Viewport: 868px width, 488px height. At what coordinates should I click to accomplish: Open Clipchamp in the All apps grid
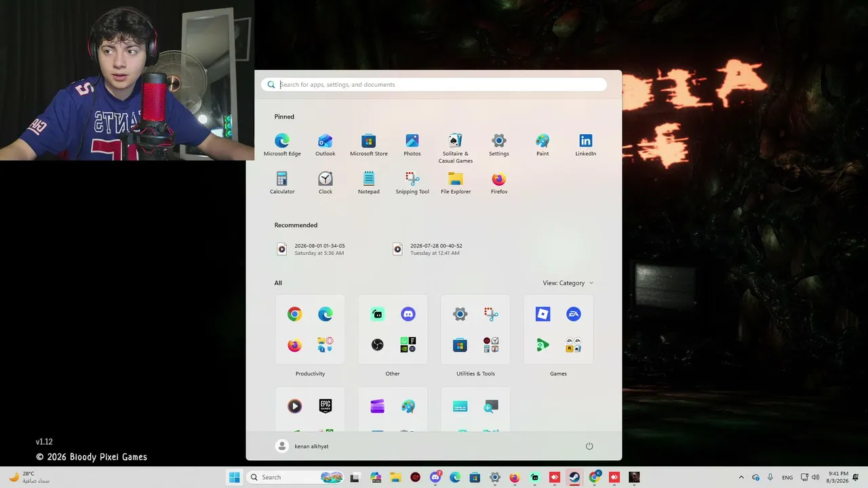tap(378, 406)
